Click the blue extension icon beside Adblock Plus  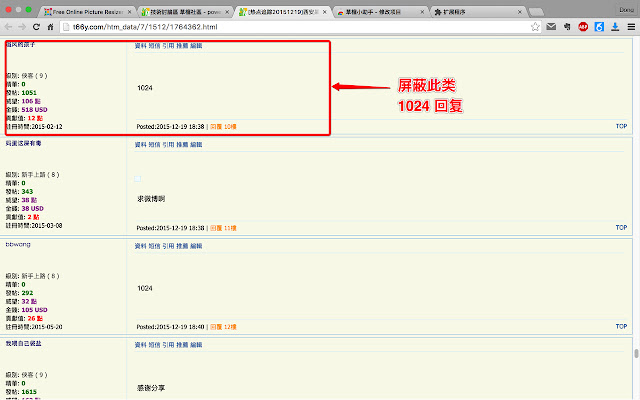tap(599, 27)
